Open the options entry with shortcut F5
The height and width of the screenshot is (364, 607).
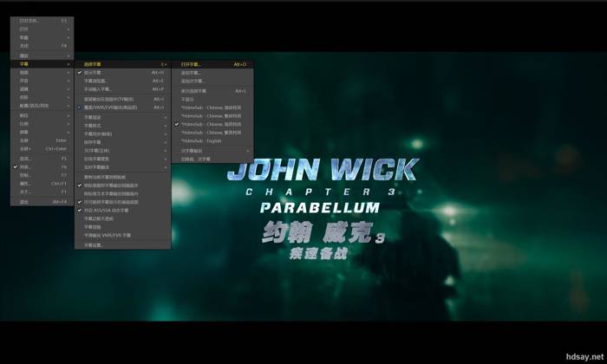coord(42,159)
